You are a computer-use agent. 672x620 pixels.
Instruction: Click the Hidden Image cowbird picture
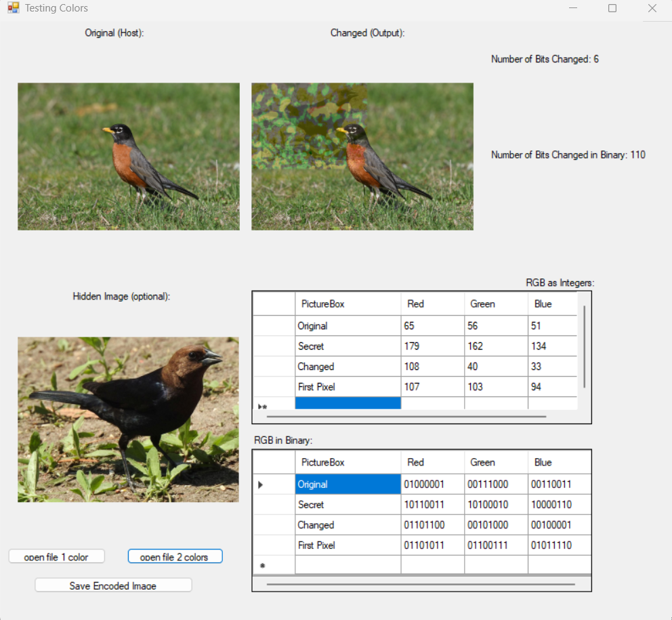(128, 419)
